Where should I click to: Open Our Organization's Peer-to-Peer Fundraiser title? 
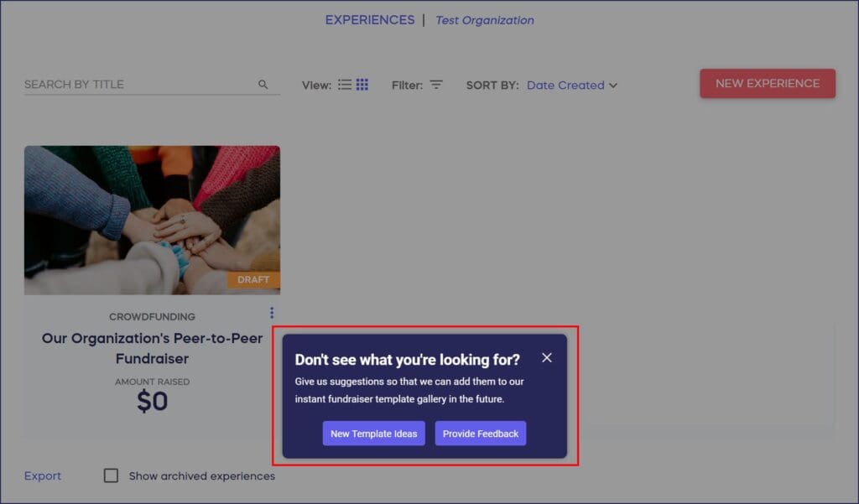(152, 349)
